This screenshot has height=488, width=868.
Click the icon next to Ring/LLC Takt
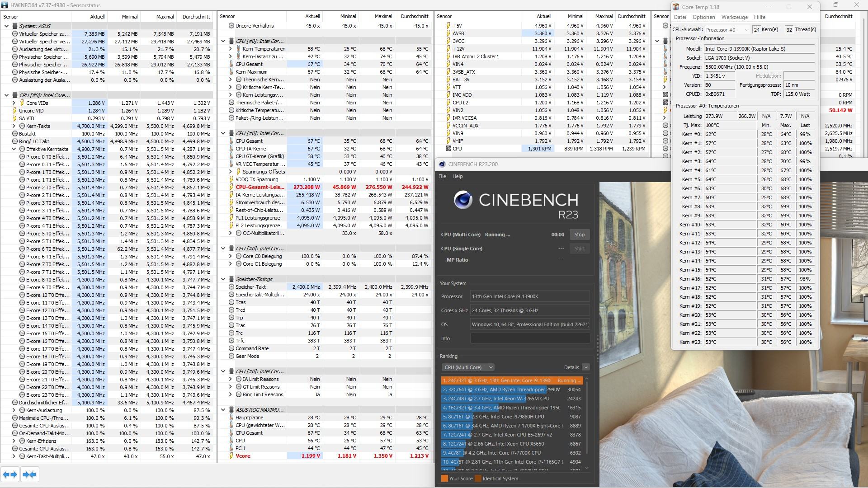click(14, 141)
